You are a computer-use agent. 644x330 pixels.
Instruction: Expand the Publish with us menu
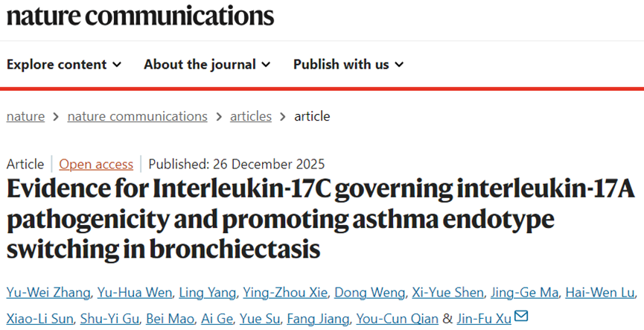[348, 64]
